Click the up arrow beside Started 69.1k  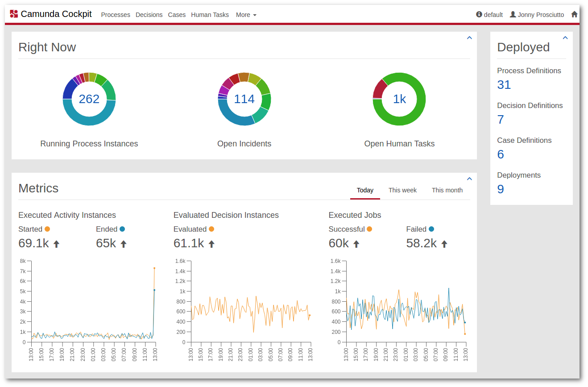pos(56,244)
